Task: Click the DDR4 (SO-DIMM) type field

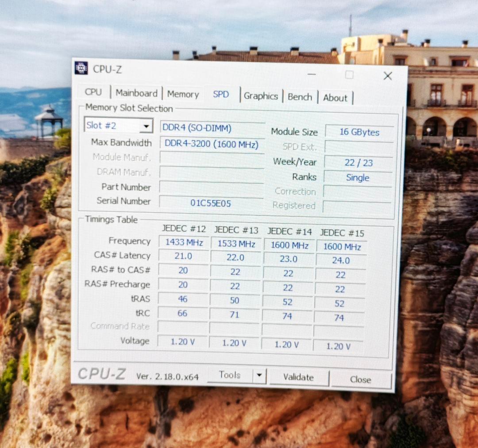Action: click(212, 127)
